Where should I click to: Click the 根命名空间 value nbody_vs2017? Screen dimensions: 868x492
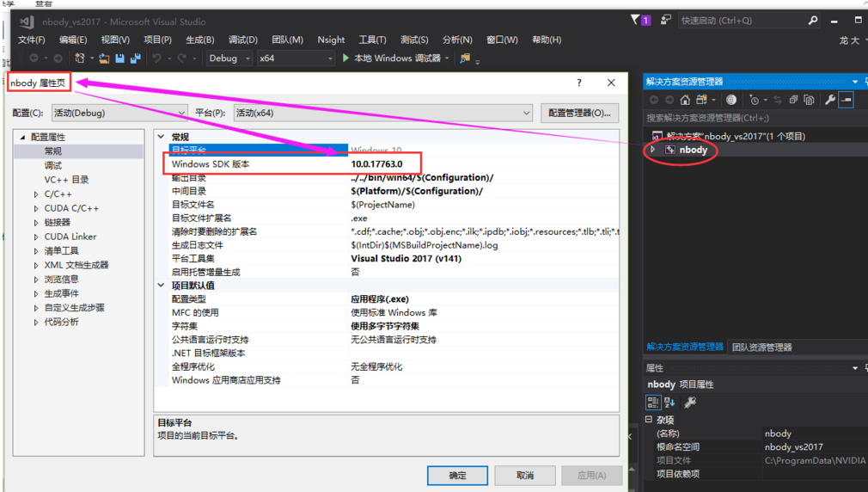[x=794, y=447]
